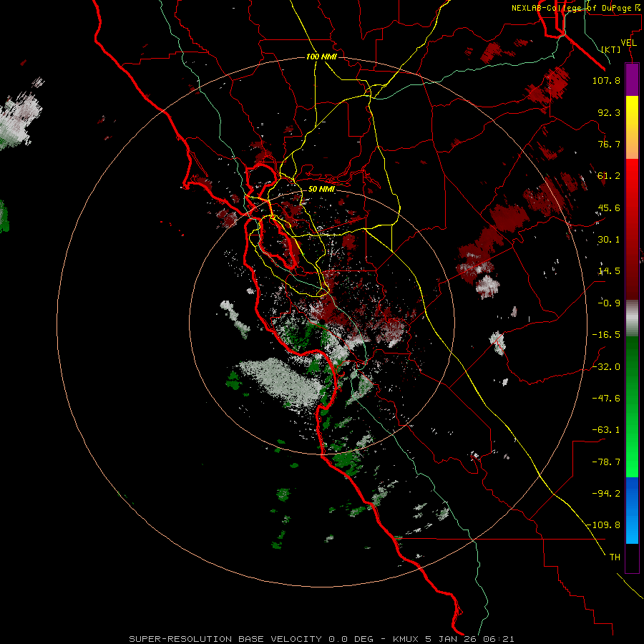The image size is (644, 644).
Task: Pick the green inbound segment of color bar
Action: [632, 406]
